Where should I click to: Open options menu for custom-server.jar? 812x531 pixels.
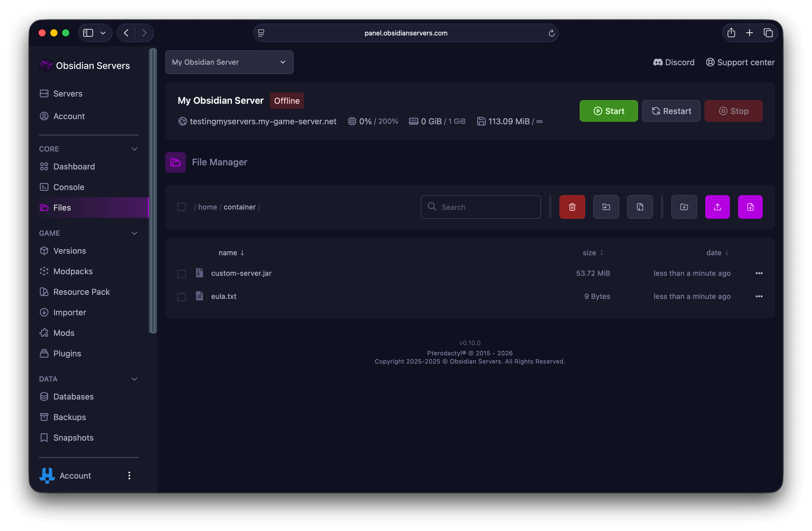click(x=759, y=273)
